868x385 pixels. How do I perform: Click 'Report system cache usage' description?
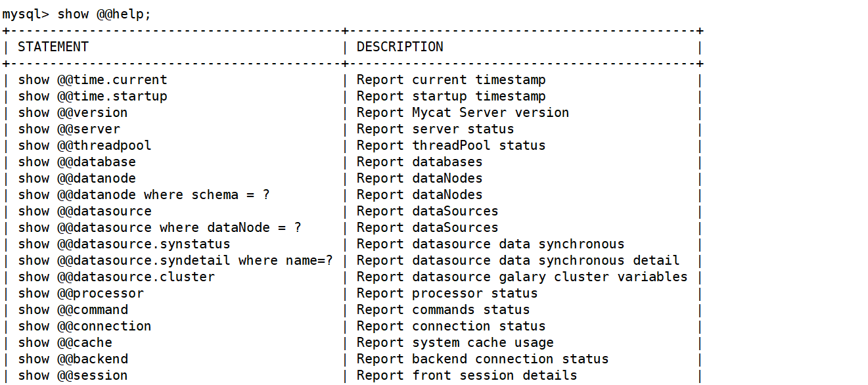pos(455,342)
